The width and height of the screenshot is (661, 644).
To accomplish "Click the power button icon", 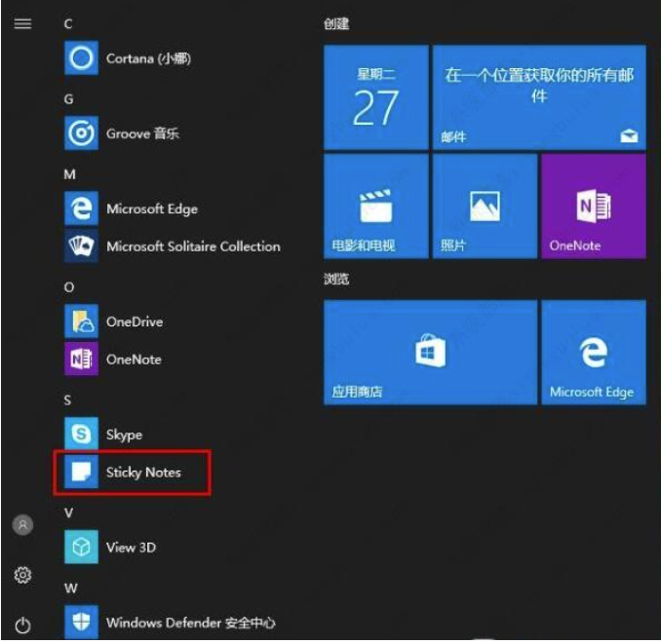I will [22, 625].
